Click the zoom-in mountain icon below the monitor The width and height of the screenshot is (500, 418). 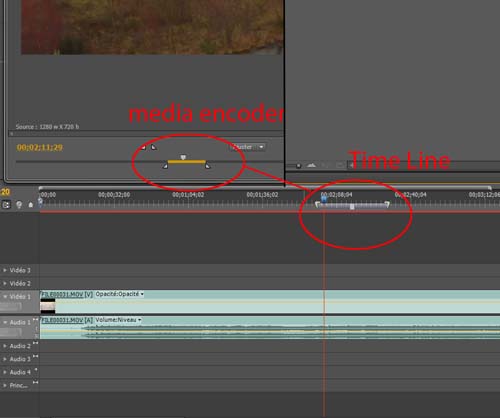(311, 165)
